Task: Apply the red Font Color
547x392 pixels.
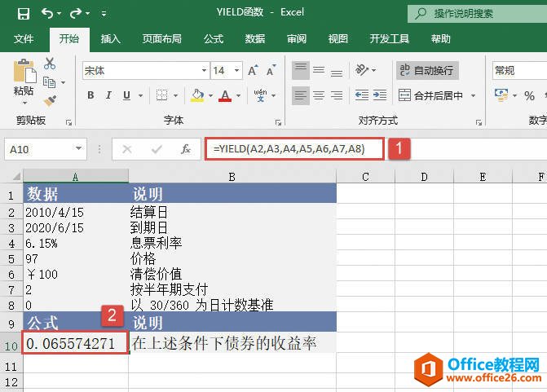Action: click(x=225, y=95)
